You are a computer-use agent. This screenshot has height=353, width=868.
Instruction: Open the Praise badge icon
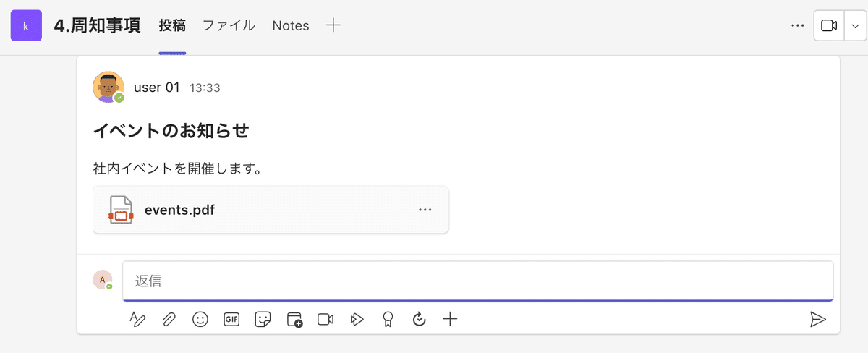click(x=388, y=319)
